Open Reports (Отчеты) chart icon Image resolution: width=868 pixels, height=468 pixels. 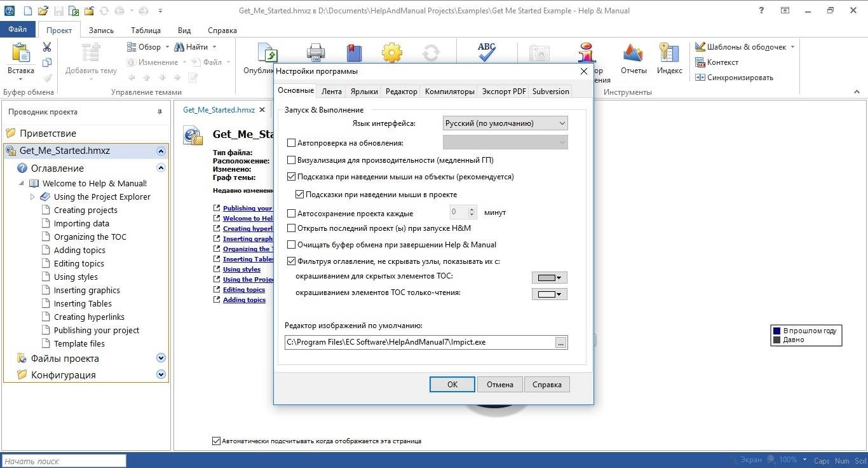tap(633, 53)
